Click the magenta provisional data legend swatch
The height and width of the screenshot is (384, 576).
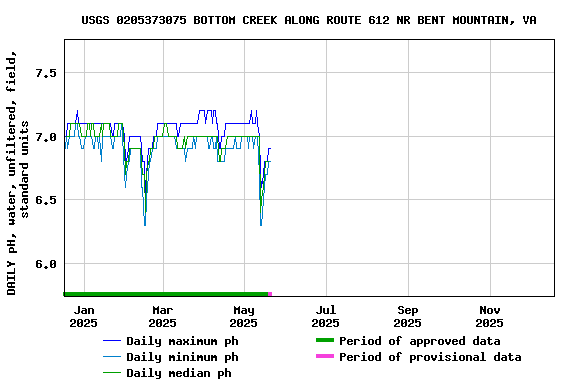[x=325, y=356]
